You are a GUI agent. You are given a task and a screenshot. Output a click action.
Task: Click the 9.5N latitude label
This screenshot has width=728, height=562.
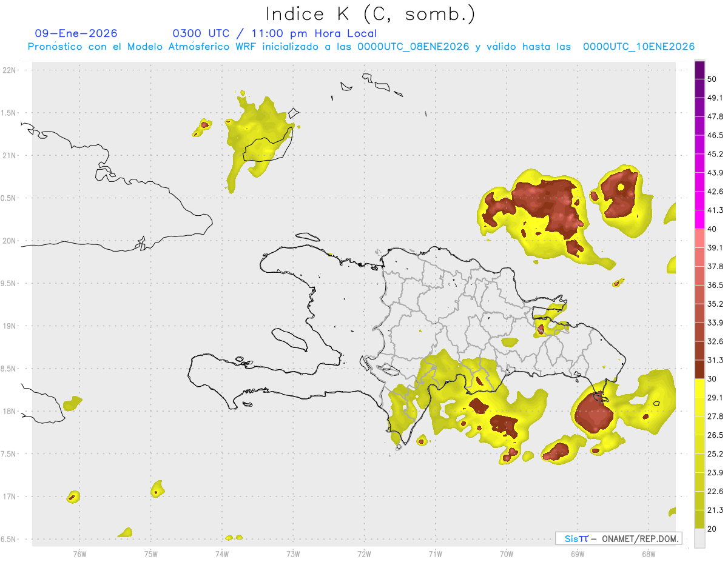[x=9, y=283]
